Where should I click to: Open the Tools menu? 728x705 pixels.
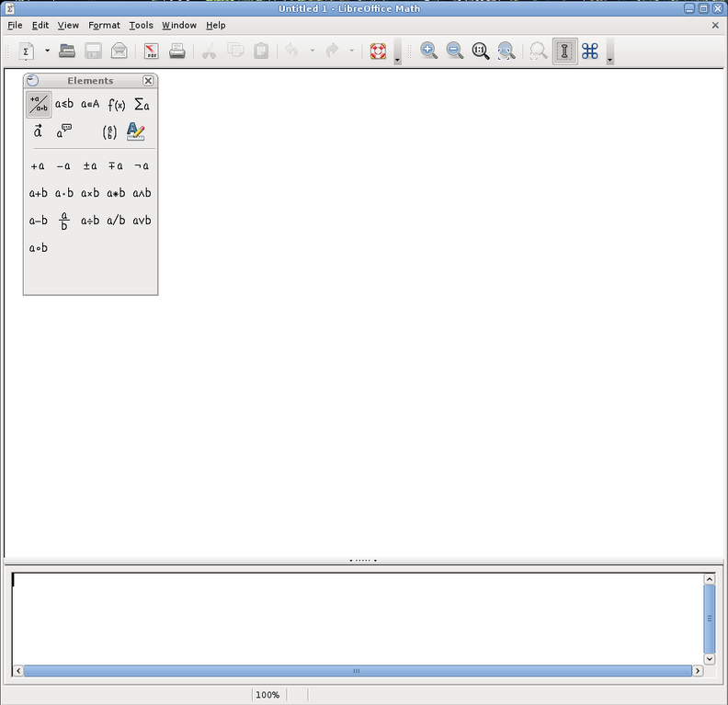141,25
